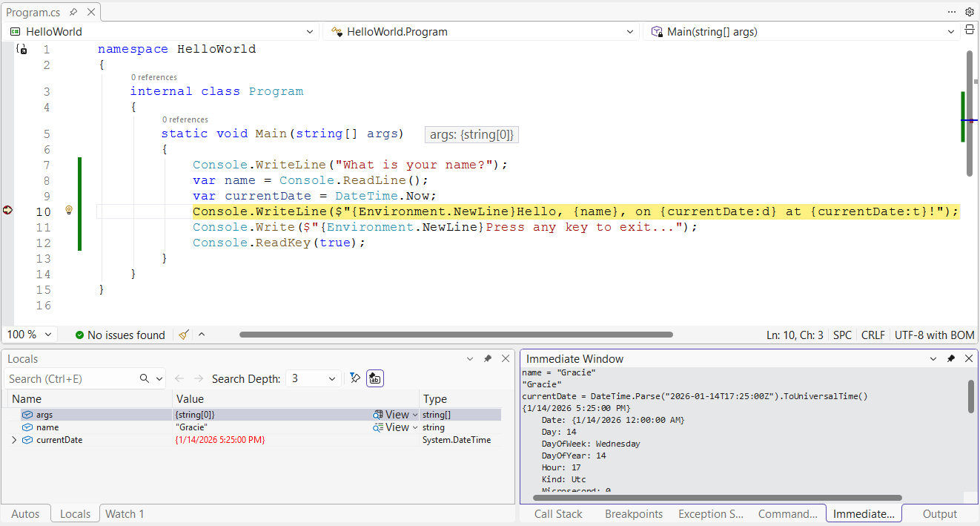
Task: Toggle the breakpoint circle next to line 10
Action: (7, 211)
